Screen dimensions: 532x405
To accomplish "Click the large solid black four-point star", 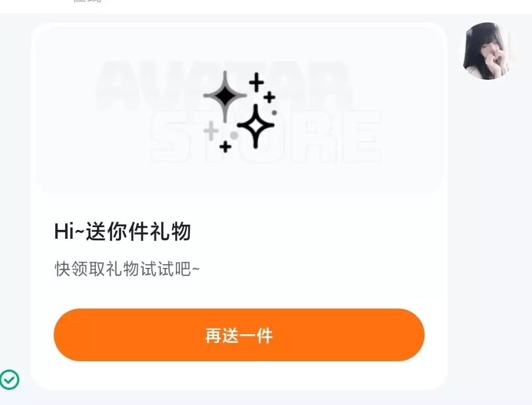I will pos(225,96).
